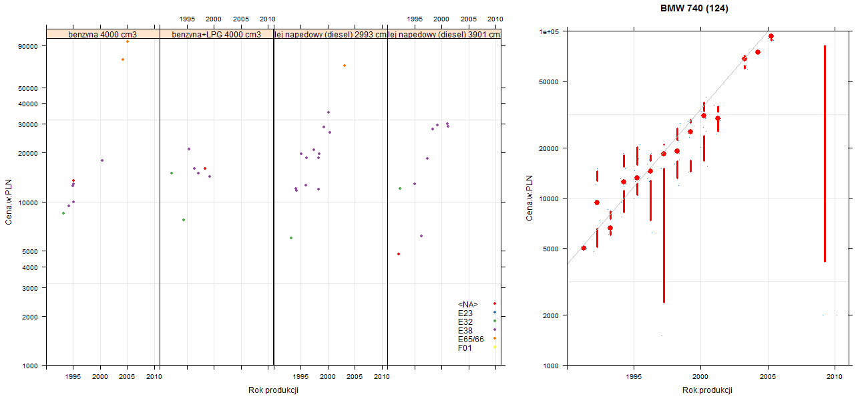Pick the yellow legend dot beside F01
This screenshot has height=401, width=868.
coord(495,347)
